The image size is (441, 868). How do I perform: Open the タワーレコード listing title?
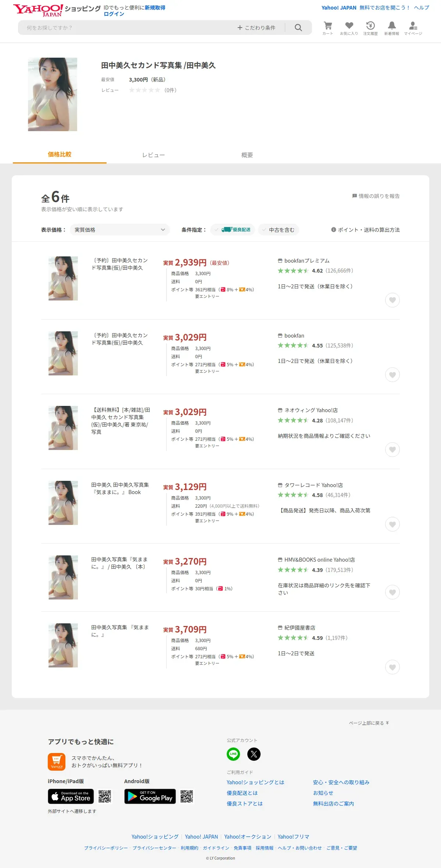[x=120, y=489]
